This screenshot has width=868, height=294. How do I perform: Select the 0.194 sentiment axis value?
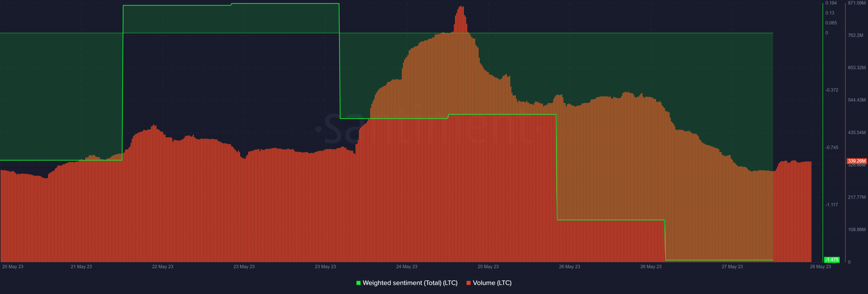(831, 3)
